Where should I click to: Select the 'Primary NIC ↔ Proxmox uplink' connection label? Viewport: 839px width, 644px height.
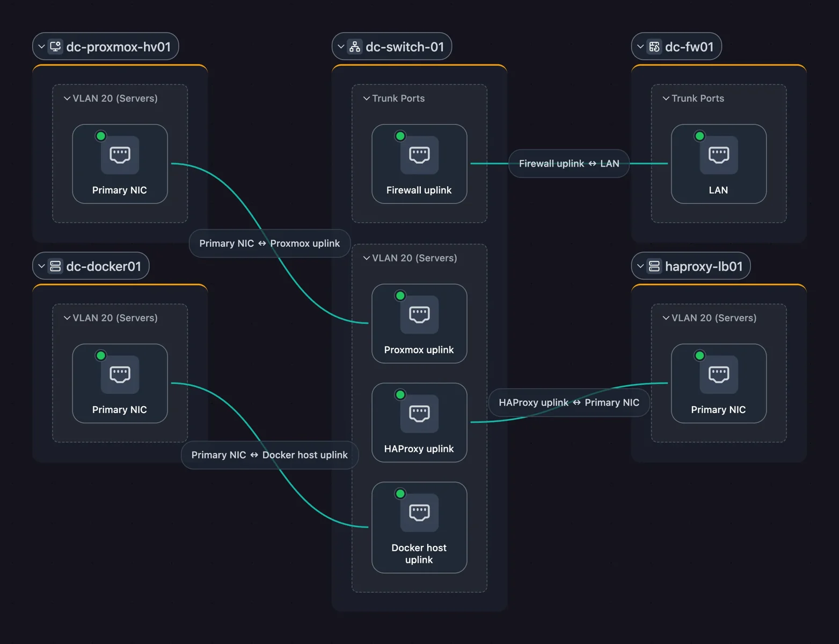pyautogui.click(x=269, y=244)
